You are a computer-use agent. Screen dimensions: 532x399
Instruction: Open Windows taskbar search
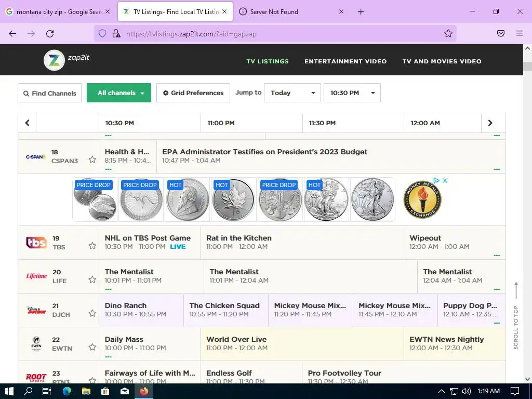click(x=28, y=391)
